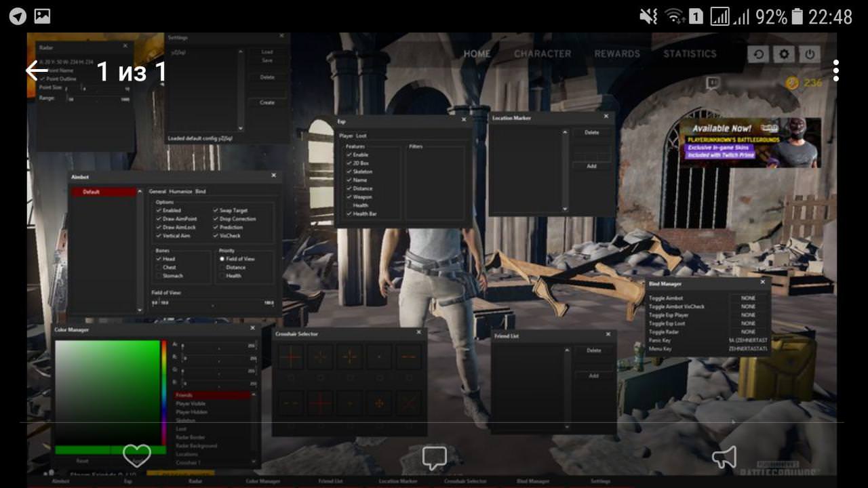Image resolution: width=868 pixels, height=488 pixels.
Task: Click the game's refresh icon button
Action: (x=758, y=54)
